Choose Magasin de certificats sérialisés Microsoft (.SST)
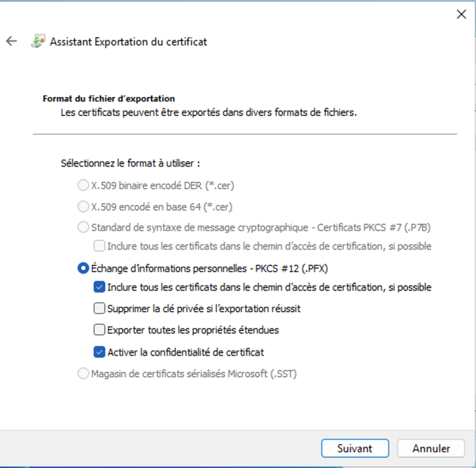This screenshot has width=476, height=468. tap(83, 373)
